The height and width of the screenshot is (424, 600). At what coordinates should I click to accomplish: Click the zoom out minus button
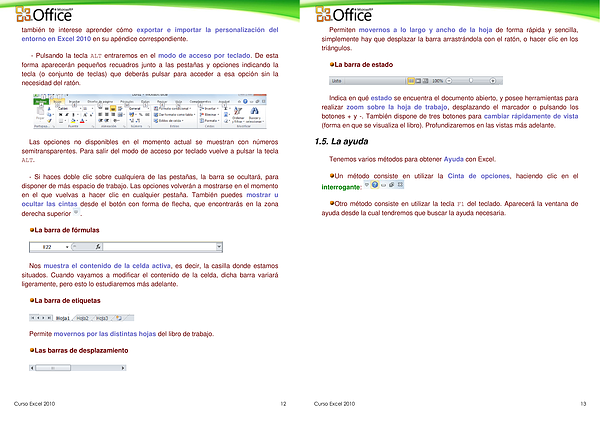[449, 81]
